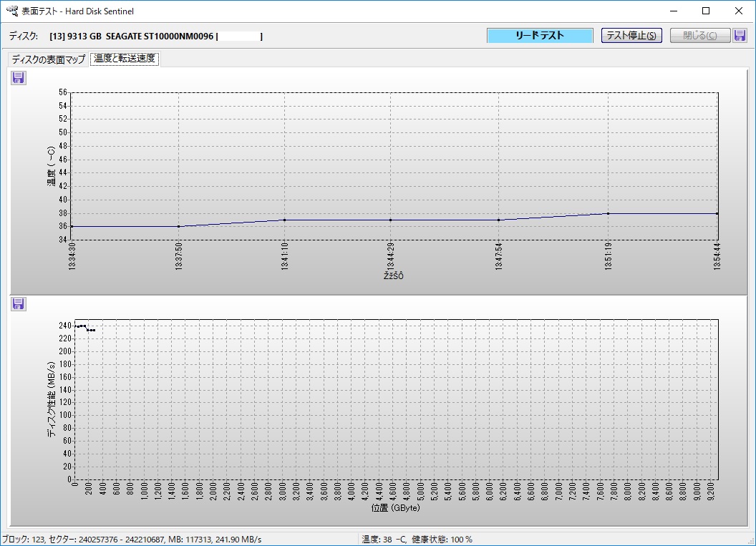Click the status bar block and sector readout
Viewport: 756px width, 546px height.
tap(131, 540)
